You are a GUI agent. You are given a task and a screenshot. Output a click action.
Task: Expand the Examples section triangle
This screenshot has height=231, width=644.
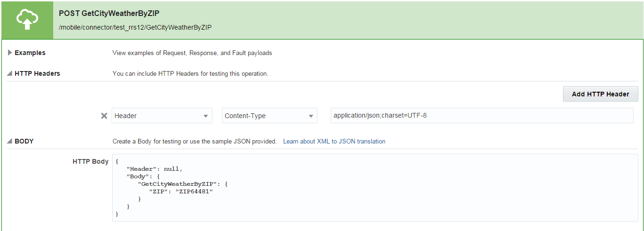point(10,53)
